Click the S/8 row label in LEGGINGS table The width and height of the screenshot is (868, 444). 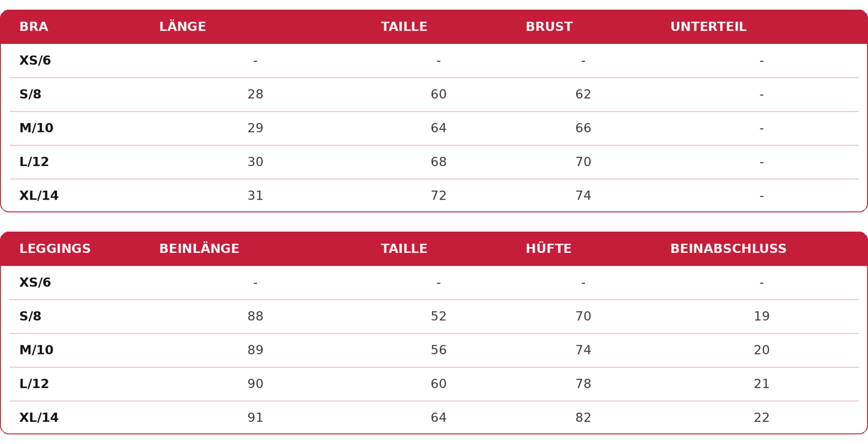(30, 317)
